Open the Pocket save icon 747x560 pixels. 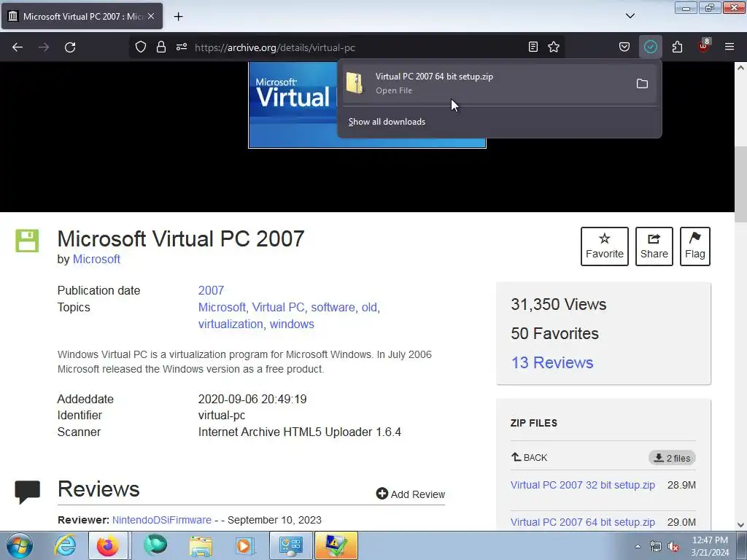click(x=624, y=47)
